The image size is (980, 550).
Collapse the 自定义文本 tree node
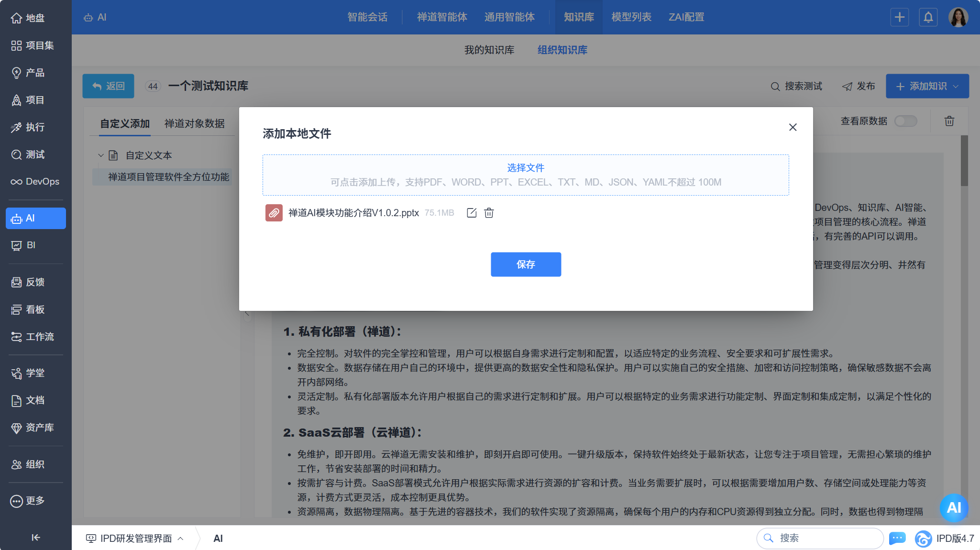point(101,155)
